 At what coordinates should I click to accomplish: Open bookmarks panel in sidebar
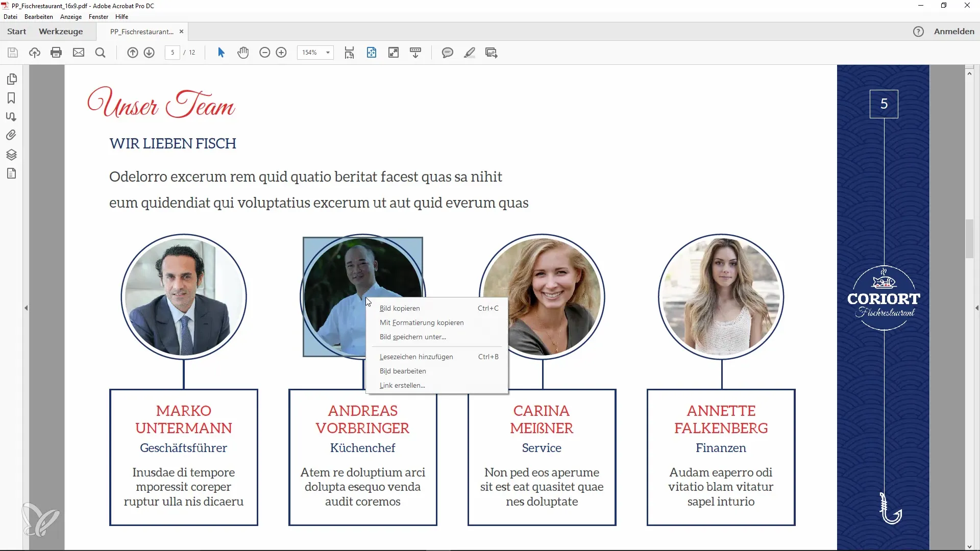point(11,98)
